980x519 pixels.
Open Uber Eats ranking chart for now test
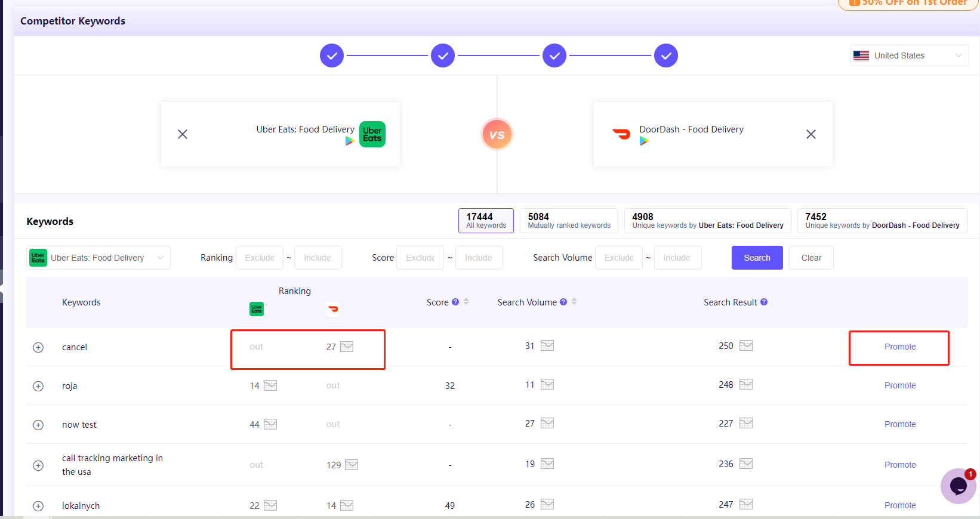[x=270, y=424]
